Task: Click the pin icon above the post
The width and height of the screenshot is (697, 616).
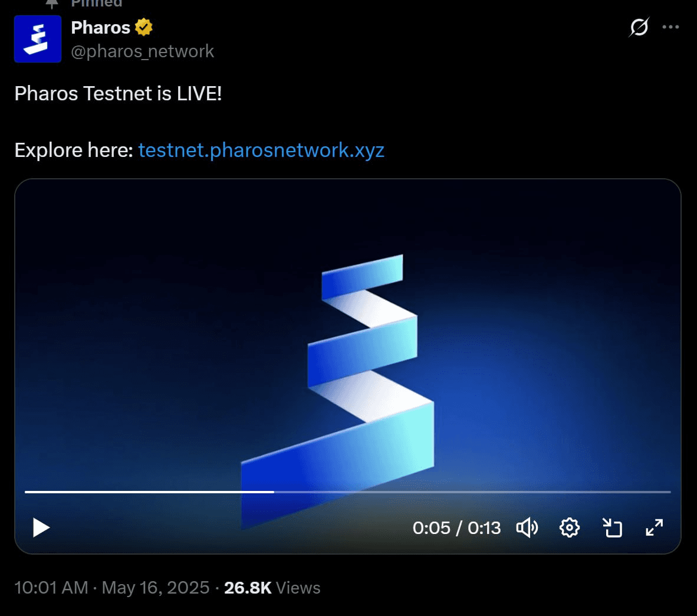Action: (52, 4)
